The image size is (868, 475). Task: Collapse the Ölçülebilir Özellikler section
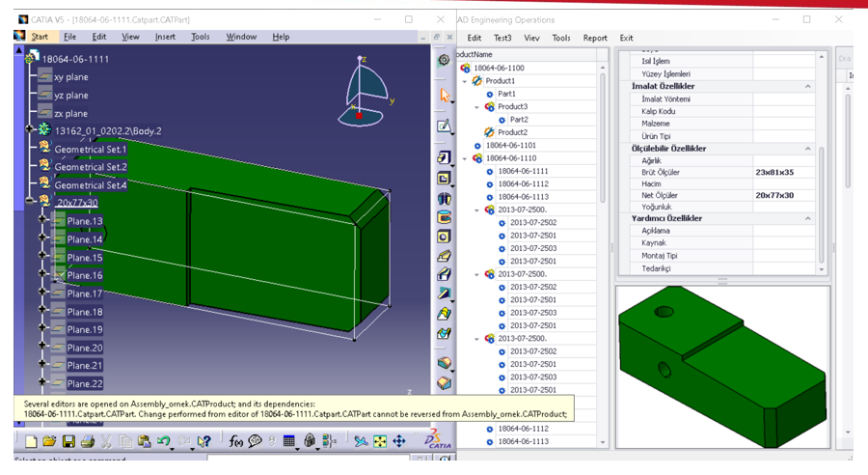click(x=808, y=149)
